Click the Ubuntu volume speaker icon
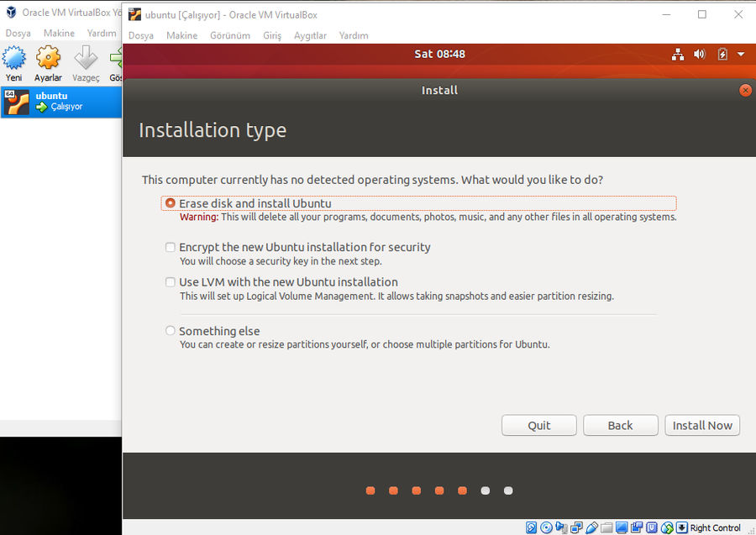 click(x=700, y=55)
